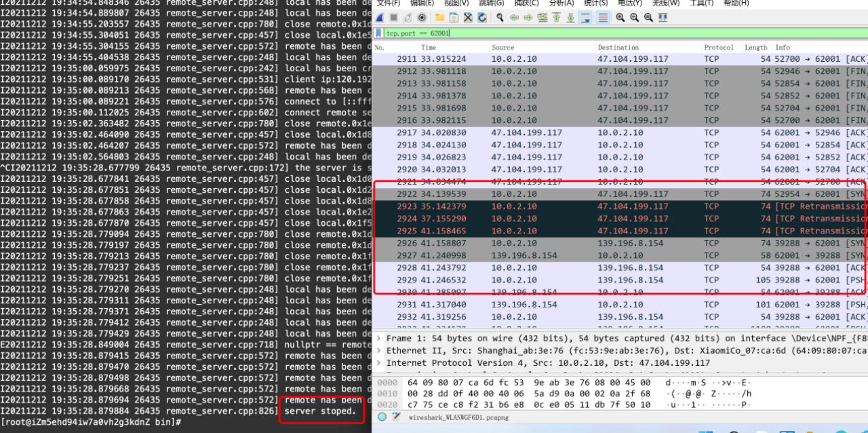Viewport: 868px width, 433px height.
Task: Zoom in on the packet list text
Action: pyautogui.click(x=620, y=18)
